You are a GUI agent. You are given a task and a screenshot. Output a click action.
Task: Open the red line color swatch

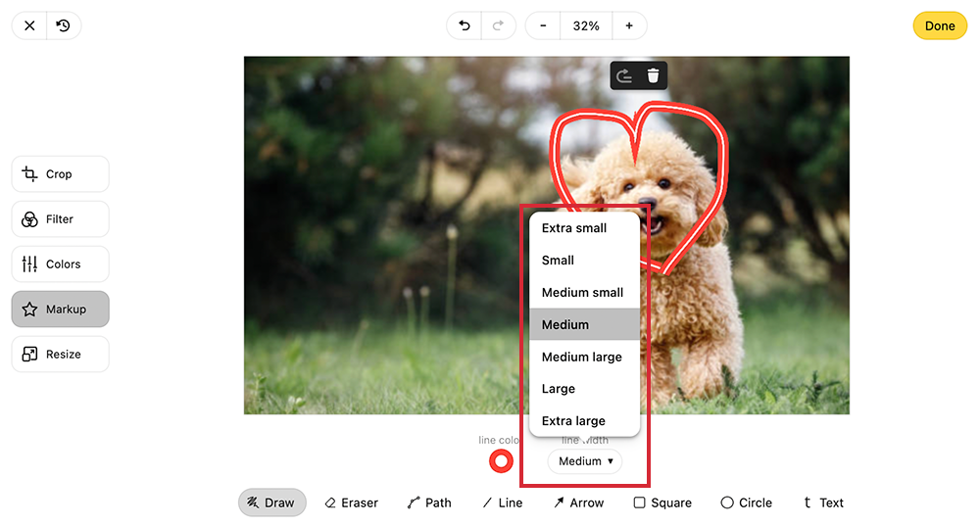[x=501, y=461]
